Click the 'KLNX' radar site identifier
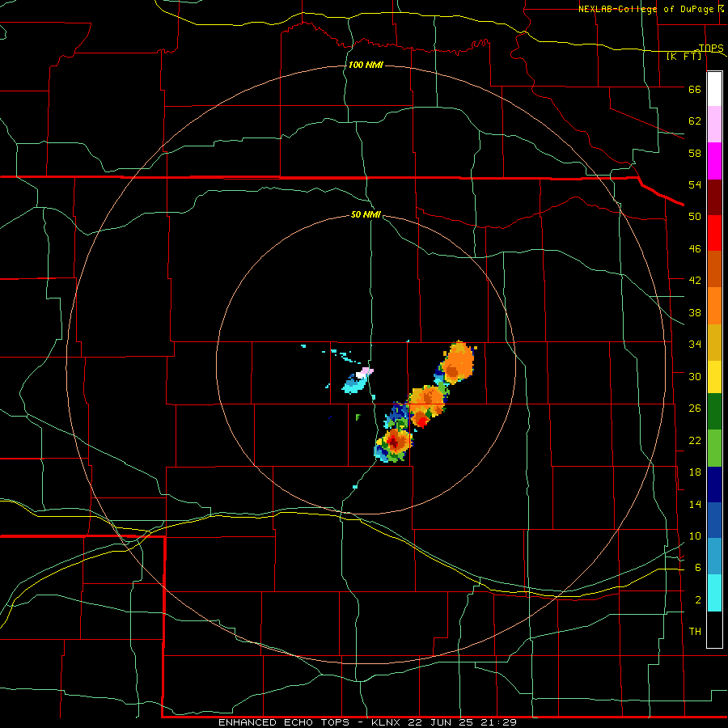728x728 pixels. (x=387, y=722)
